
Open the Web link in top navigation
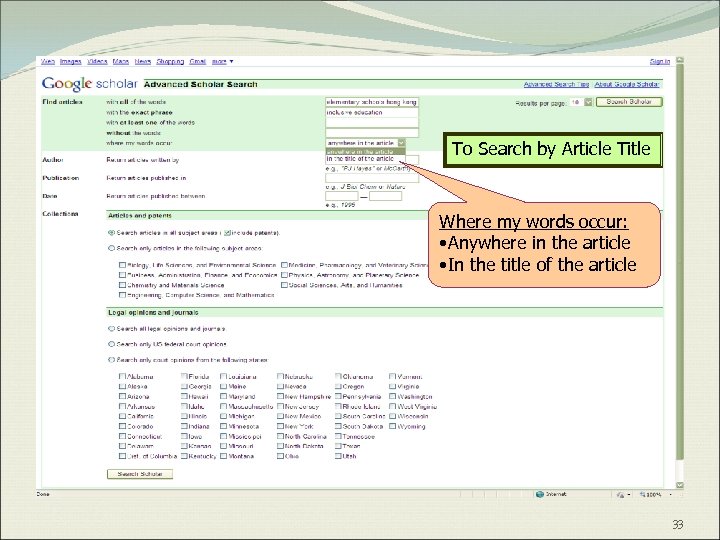(x=48, y=62)
